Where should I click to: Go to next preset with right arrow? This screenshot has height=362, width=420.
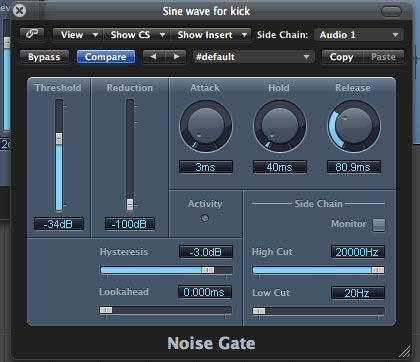177,57
